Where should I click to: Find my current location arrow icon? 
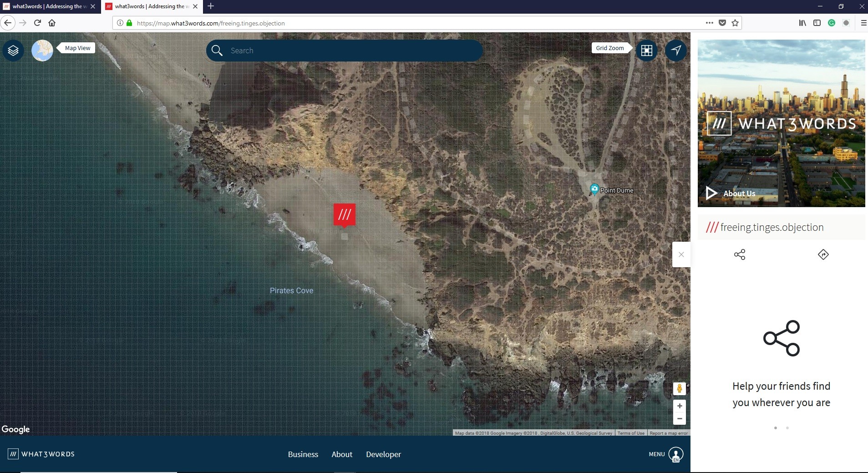(676, 50)
